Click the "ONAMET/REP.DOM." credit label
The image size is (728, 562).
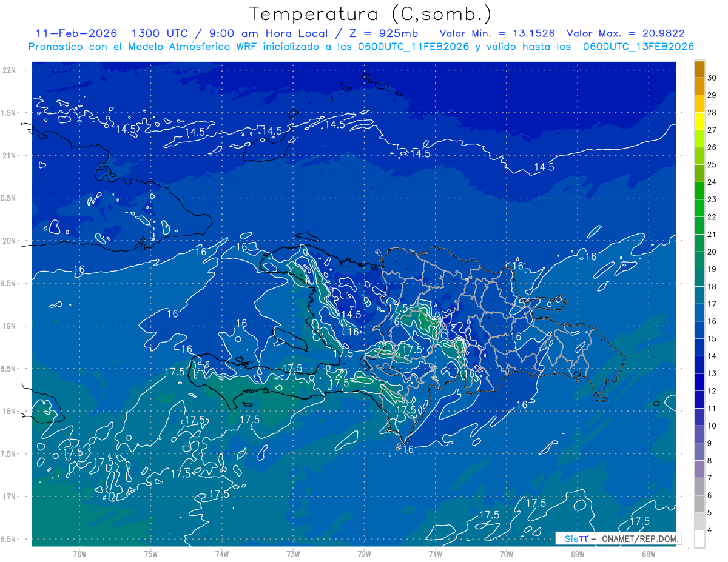pos(640,538)
